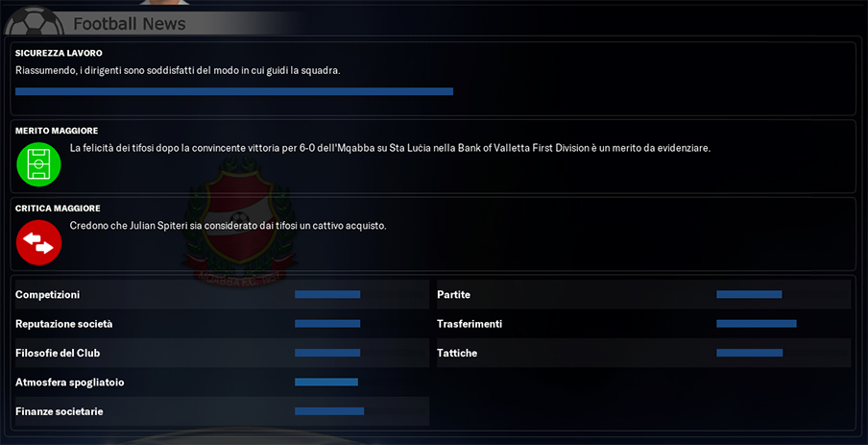
Task: Open the Competizioni confidence row
Action: coord(222,294)
